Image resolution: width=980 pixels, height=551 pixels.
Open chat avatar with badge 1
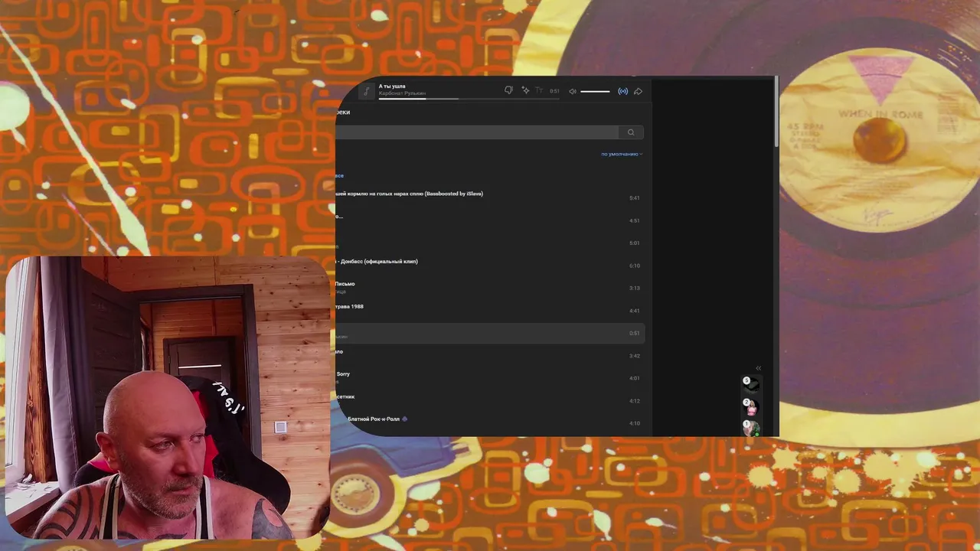coord(751,428)
